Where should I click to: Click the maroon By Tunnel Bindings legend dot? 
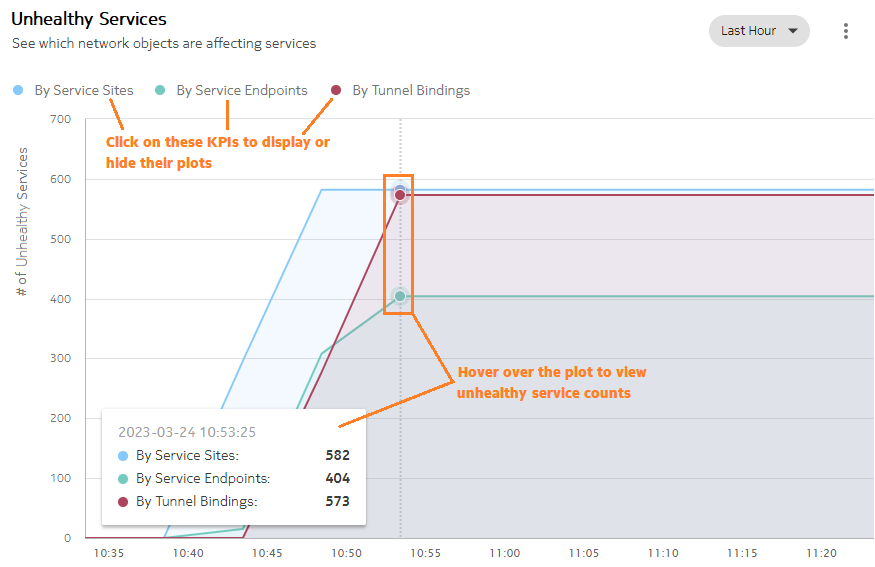point(336,90)
